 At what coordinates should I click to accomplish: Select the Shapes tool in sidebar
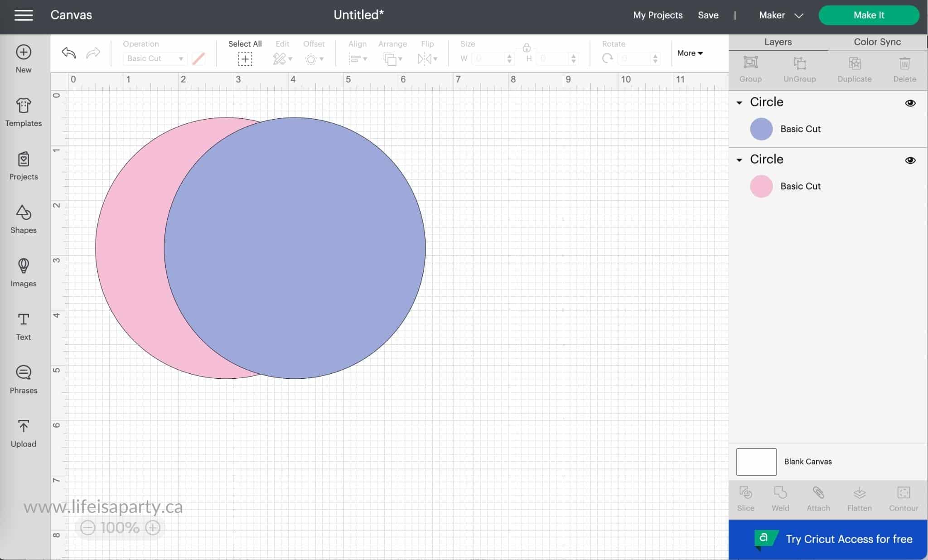[x=23, y=218]
